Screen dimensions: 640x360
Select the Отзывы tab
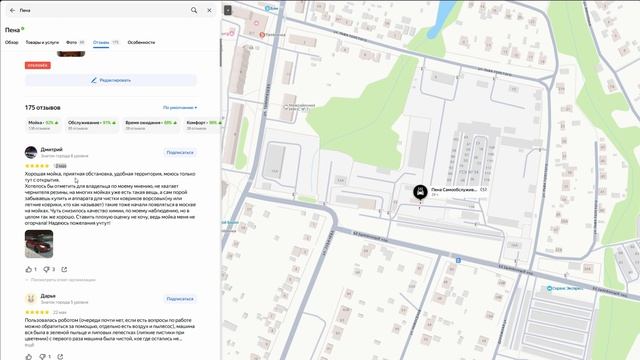[106, 42]
